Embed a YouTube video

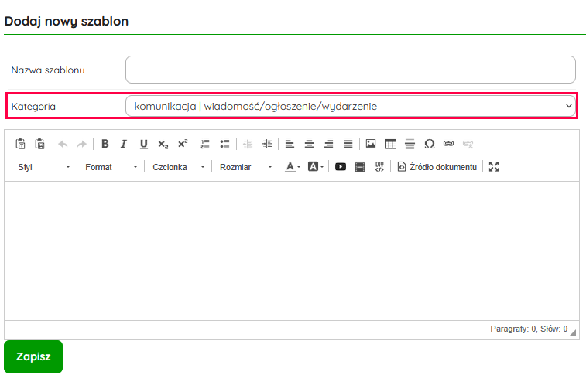(341, 167)
